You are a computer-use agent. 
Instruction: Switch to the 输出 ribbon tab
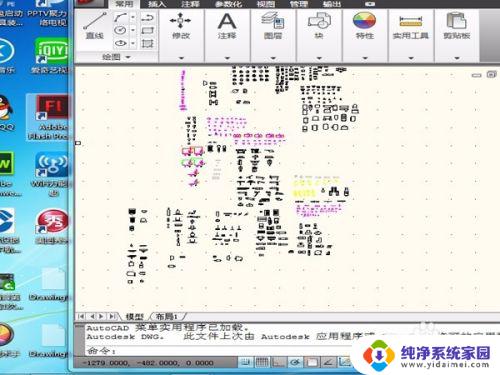click(x=332, y=4)
